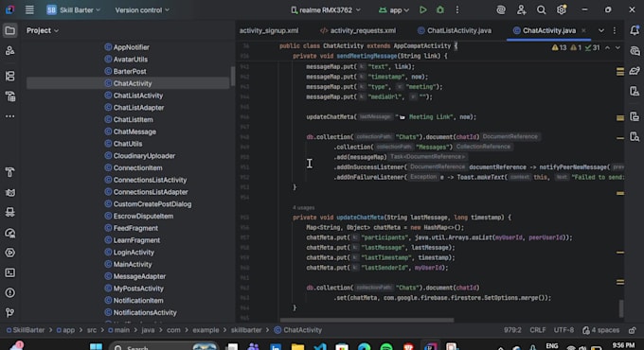
Task: Expand the Project view mode dropdown
Action: click(x=43, y=30)
